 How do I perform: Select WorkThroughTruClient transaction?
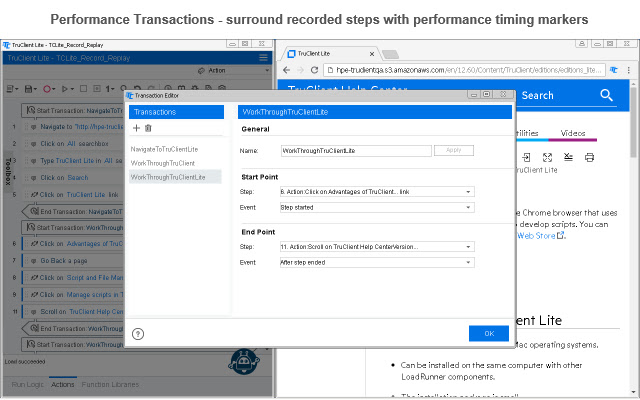pos(162,163)
